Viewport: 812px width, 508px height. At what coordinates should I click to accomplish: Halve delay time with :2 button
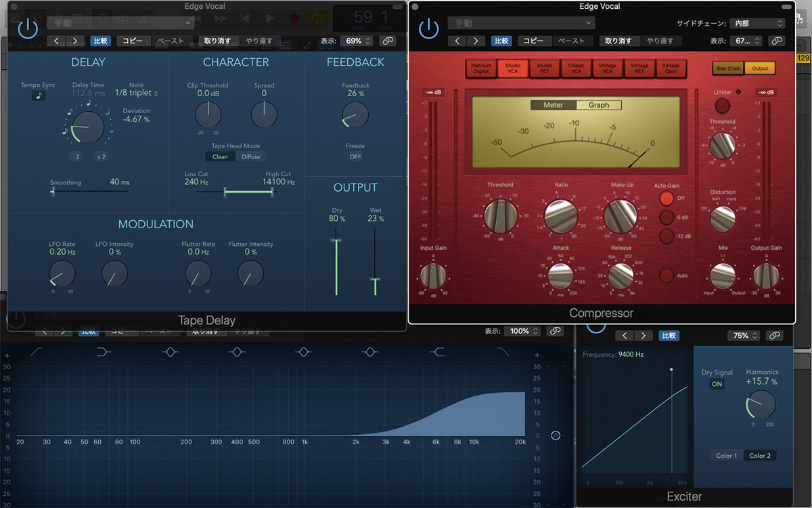[x=76, y=156]
